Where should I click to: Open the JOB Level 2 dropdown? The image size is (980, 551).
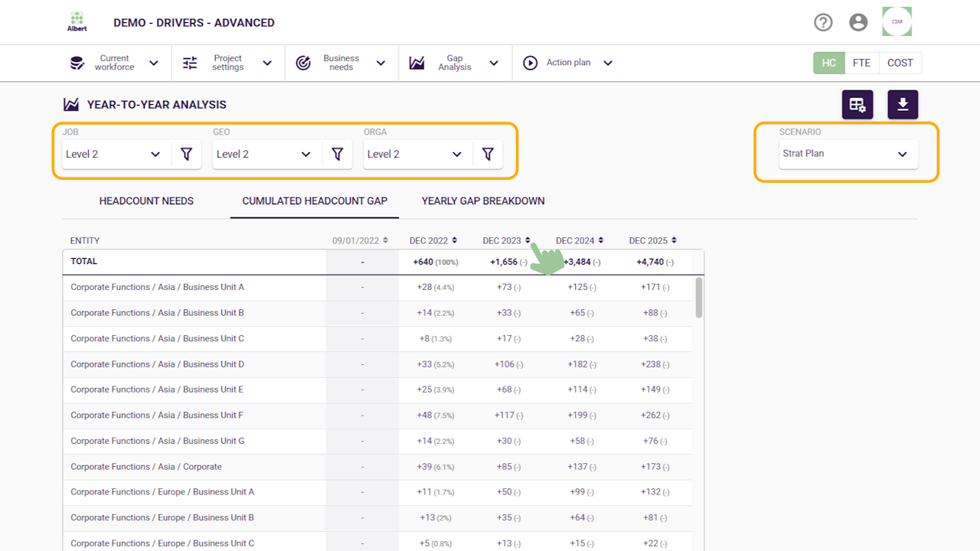pos(115,154)
